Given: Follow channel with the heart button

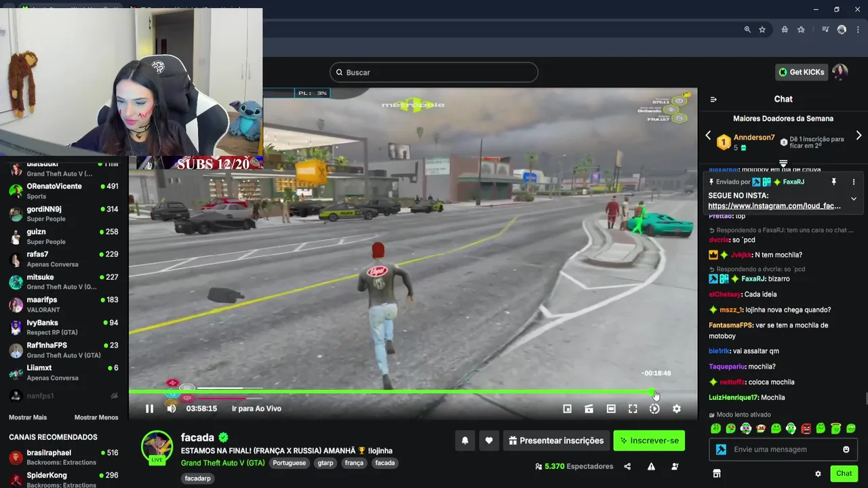Looking at the screenshot, I should click(x=489, y=441).
